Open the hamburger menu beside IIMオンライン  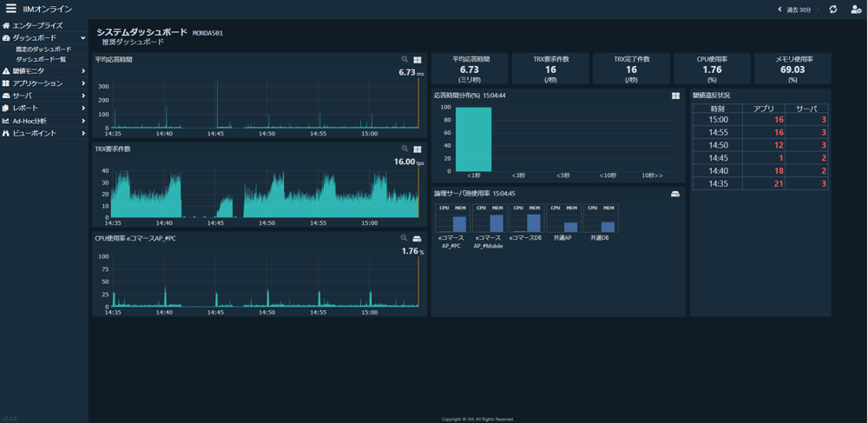(11, 9)
